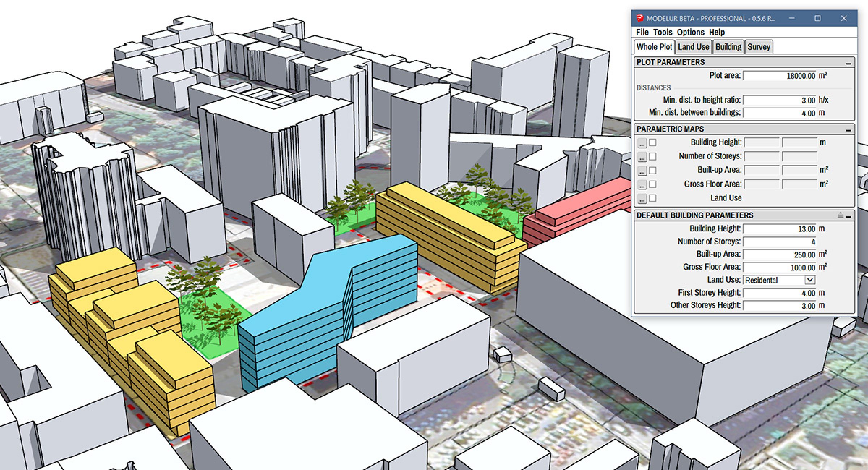Open Building Height parametric map settings button
Viewport: 868px width, 470px height.
tap(642, 143)
